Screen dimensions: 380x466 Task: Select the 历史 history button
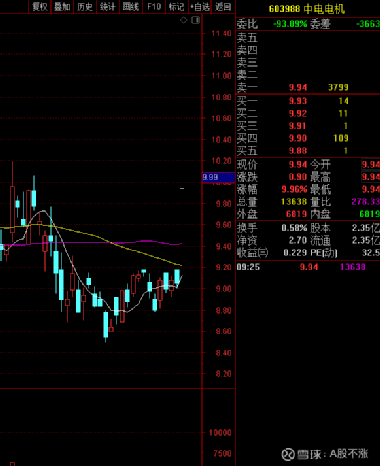[x=85, y=7]
